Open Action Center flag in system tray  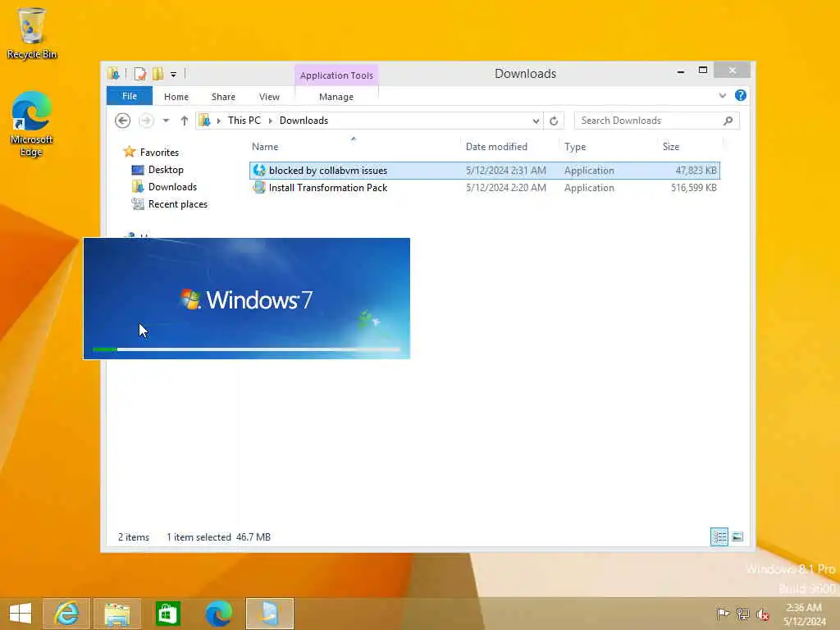pos(723,614)
